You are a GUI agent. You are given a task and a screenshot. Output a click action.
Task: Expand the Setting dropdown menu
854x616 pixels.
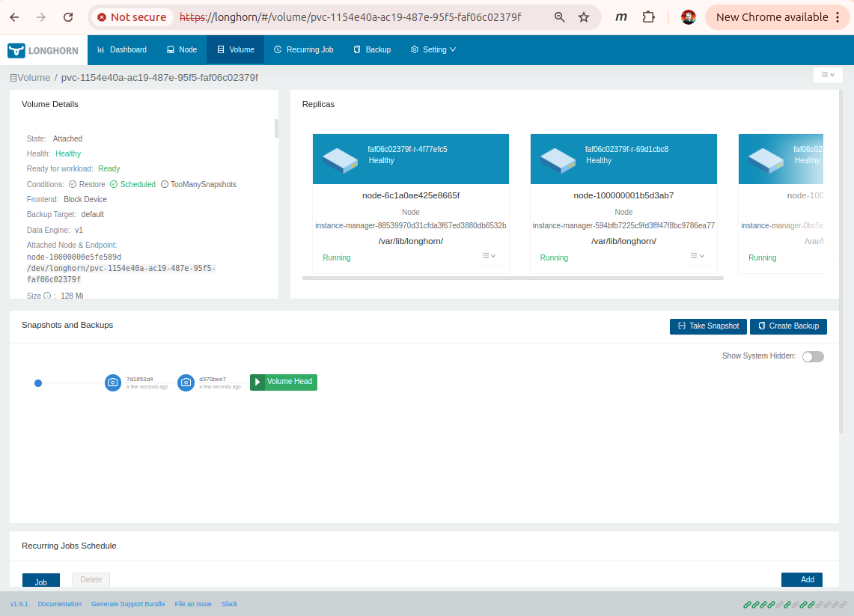(x=433, y=50)
